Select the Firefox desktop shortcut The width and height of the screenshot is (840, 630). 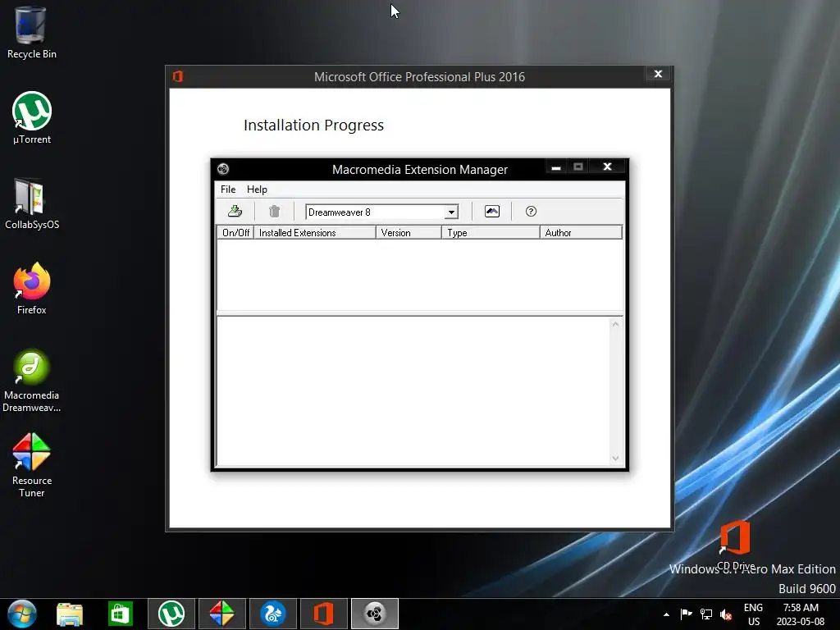[32, 289]
